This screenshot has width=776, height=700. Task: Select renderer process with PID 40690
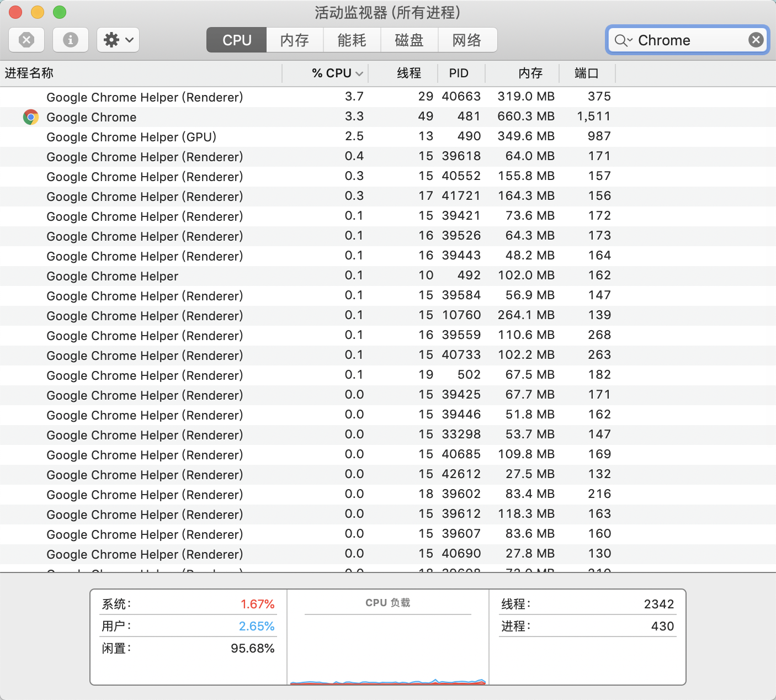[388, 554]
